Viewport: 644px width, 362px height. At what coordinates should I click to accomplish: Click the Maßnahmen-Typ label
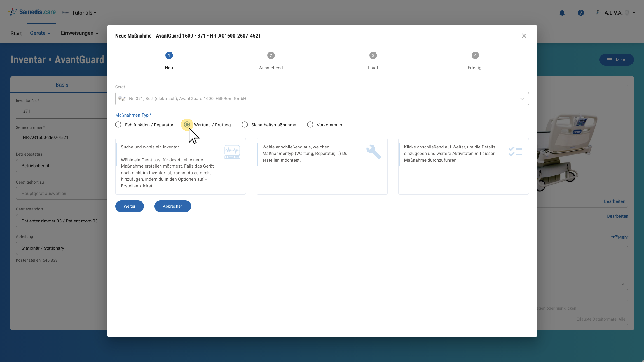pyautogui.click(x=133, y=115)
